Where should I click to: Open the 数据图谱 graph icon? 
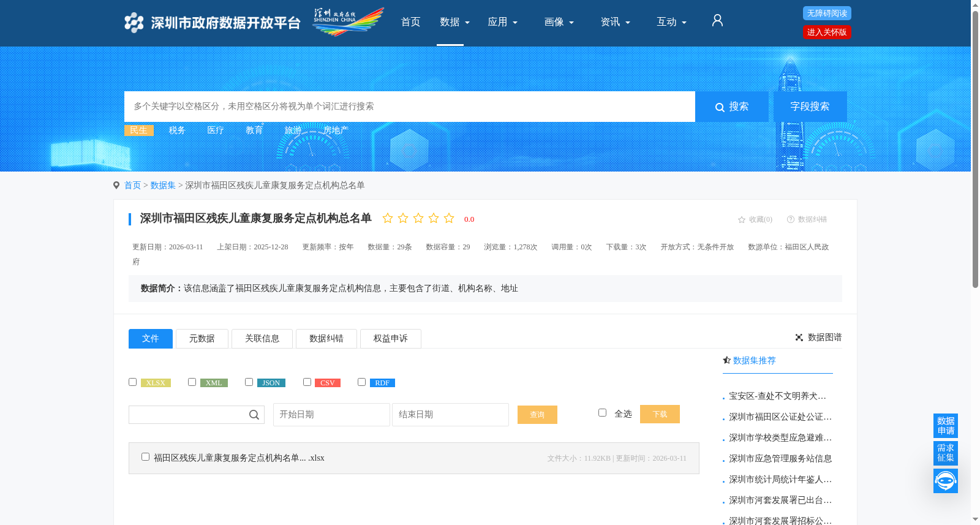coord(799,338)
